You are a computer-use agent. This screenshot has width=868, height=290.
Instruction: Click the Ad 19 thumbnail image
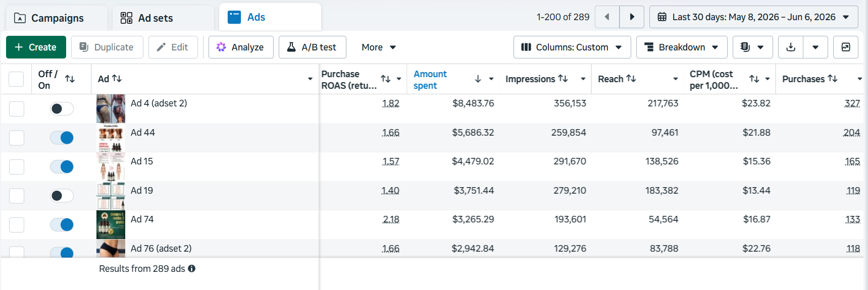click(111, 196)
